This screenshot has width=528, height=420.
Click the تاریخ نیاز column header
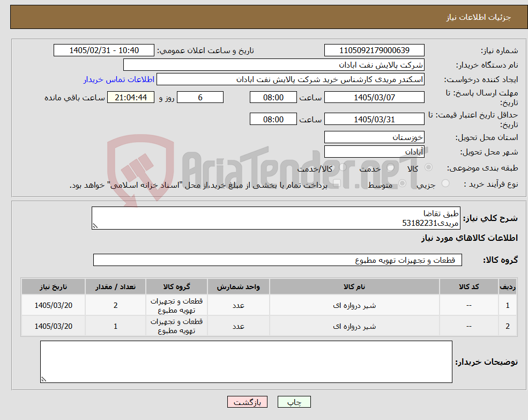(53, 287)
